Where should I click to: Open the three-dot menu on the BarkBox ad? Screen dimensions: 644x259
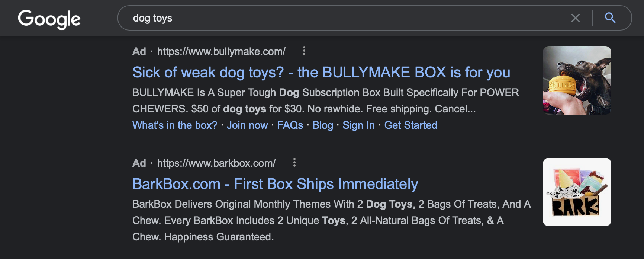[x=295, y=162]
